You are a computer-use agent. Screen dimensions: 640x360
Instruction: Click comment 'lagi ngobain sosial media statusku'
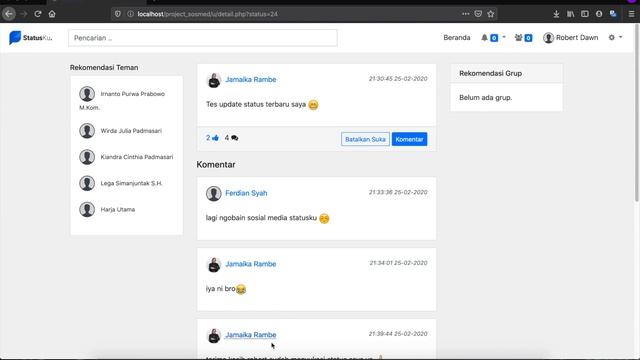[x=261, y=218]
